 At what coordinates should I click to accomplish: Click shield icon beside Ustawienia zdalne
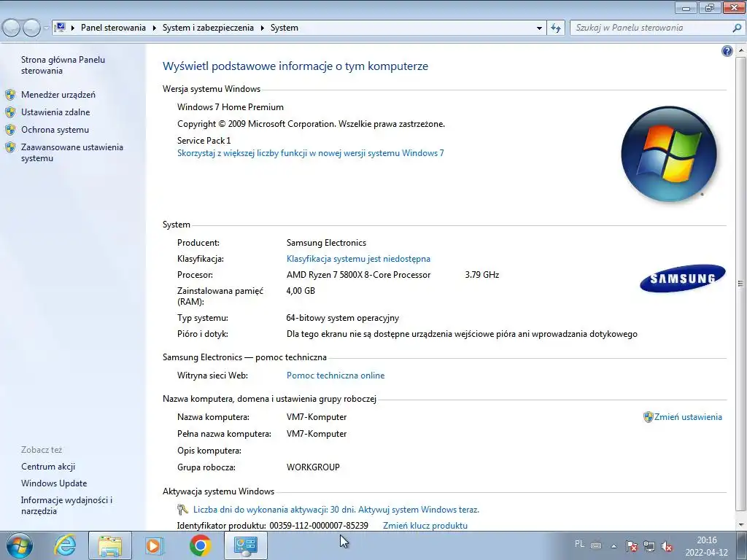[10, 112]
